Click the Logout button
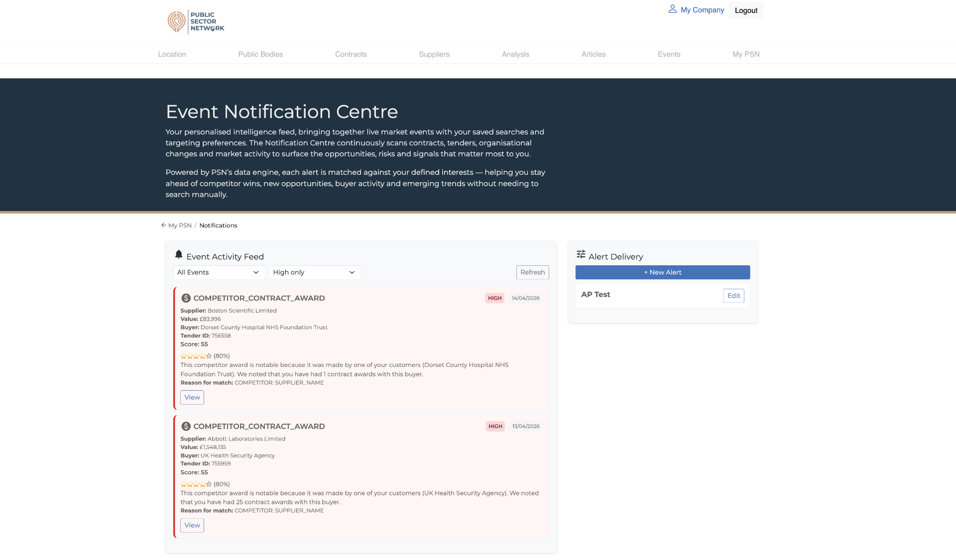956x560 pixels. pos(746,10)
